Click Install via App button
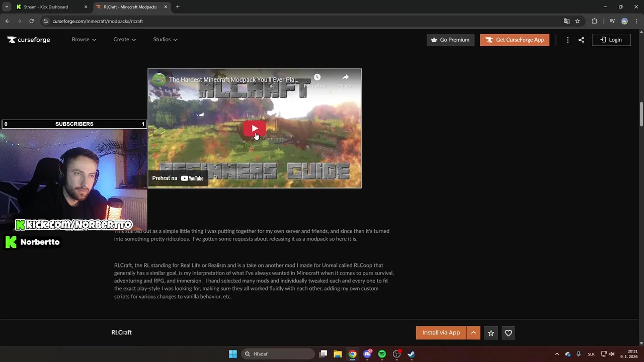This screenshot has width=644, height=362. point(441,333)
